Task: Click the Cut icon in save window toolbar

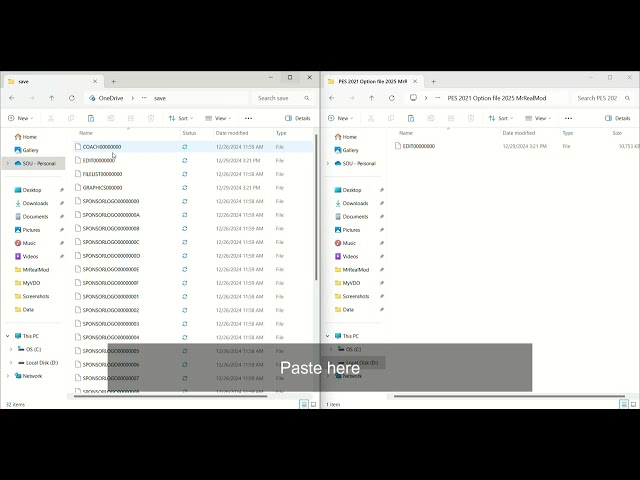Action: 51,118
